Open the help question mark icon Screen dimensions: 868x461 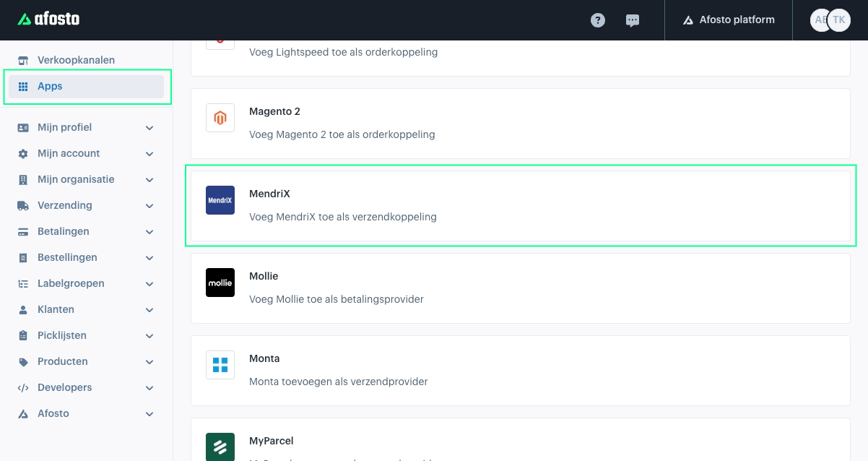click(598, 20)
